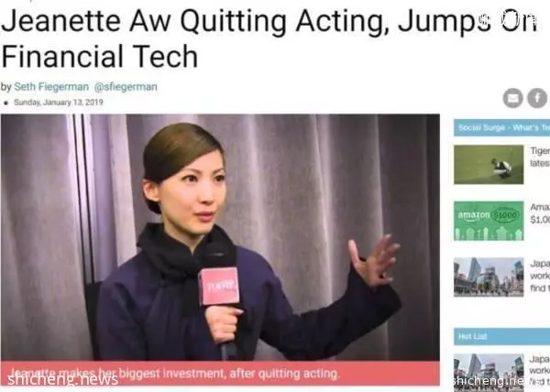Screen dimensions: 550x392
Task: Click the shicheng.news watermark text
Action: pos(62,380)
